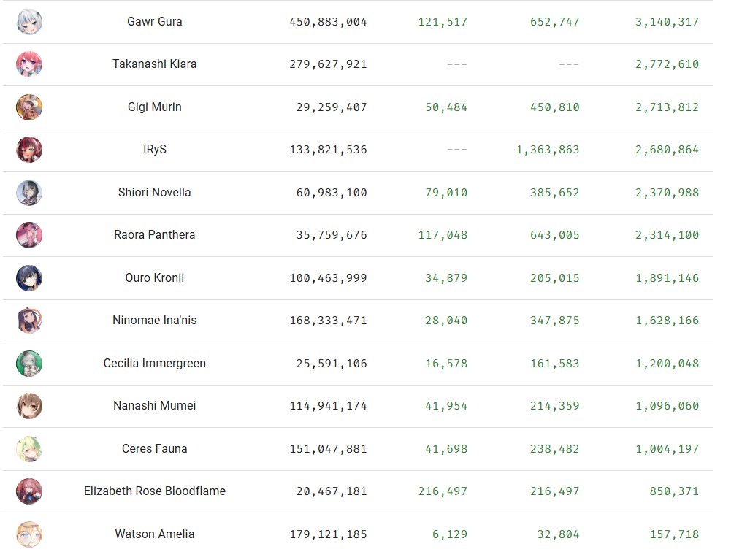The width and height of the screenshot is (742, 560).
Task: Click Takanashi Kiara's avatar icon
Action: click(29, 64)
